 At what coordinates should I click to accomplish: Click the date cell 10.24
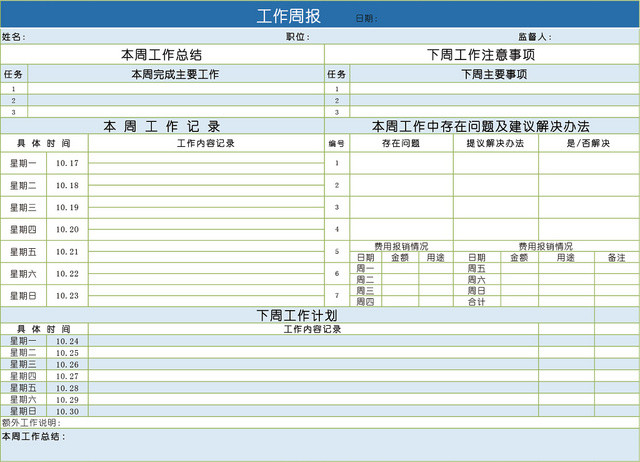point(67,341)
